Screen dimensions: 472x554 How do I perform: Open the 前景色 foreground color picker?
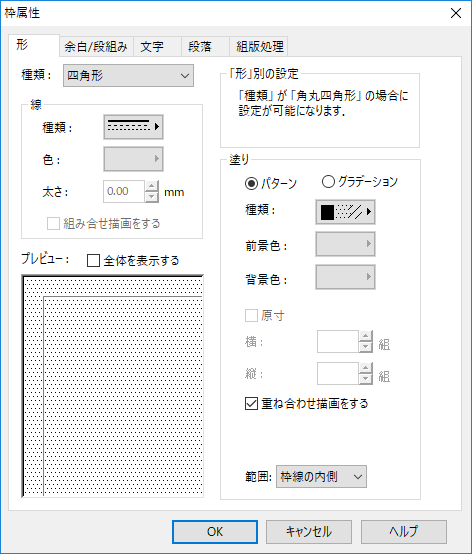345,244
